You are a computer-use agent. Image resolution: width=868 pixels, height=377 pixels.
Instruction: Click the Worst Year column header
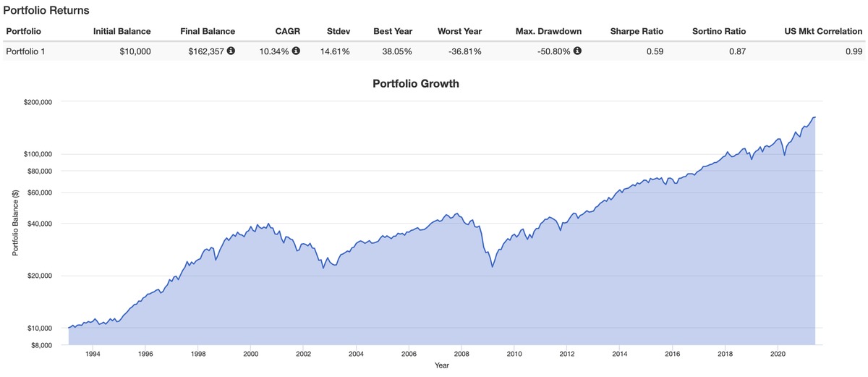pos(459,32)
